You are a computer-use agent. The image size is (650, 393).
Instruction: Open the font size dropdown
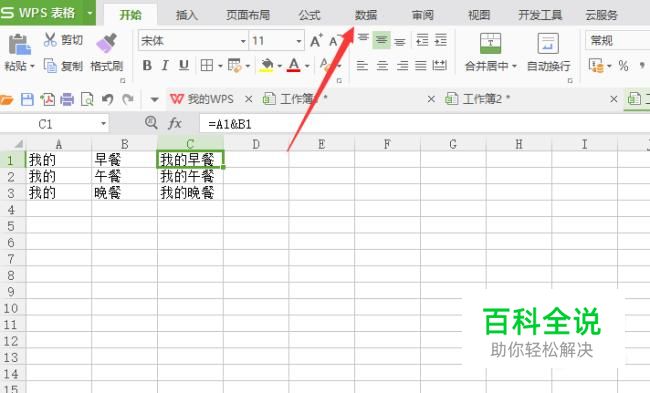click(298, 41)
